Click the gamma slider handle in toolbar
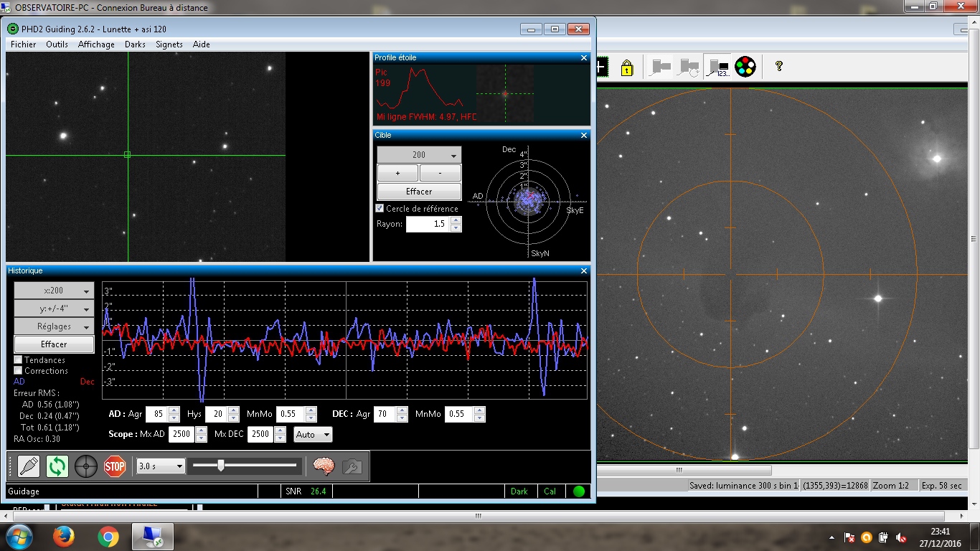The image size is (980, 551). pos(221,466)
